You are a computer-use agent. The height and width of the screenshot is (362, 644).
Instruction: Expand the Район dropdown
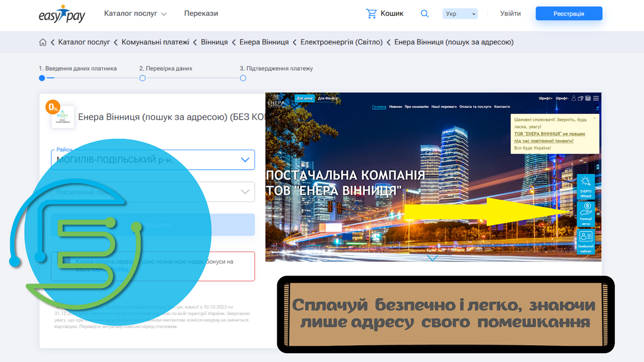pyautogui.click(x=153, y=160)
